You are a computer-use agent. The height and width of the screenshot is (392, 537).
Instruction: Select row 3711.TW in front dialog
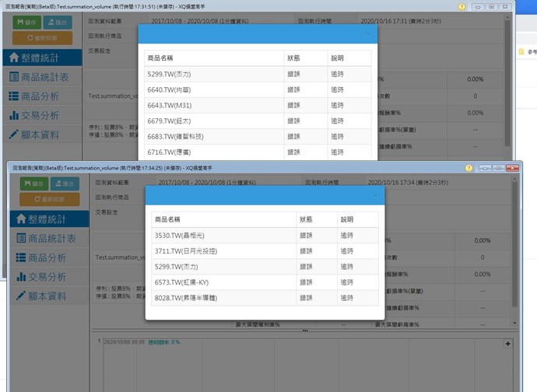tap(265, 251)
